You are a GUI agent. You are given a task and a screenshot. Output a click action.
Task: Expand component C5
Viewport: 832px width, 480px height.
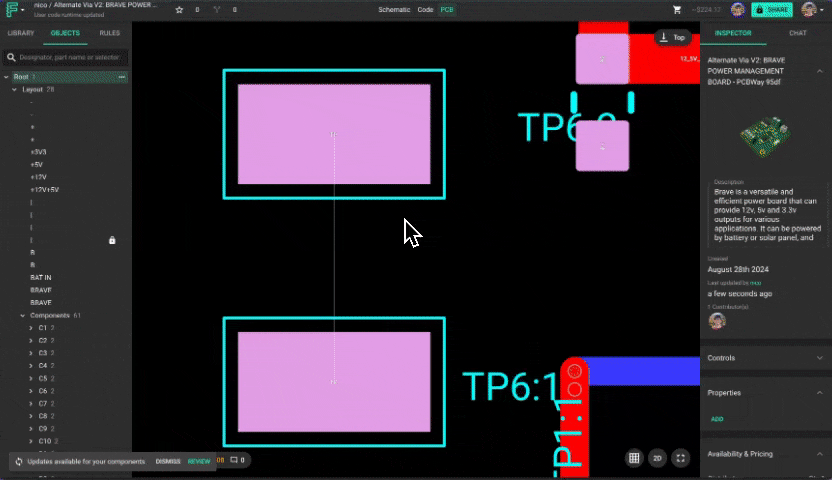(31, 379)
